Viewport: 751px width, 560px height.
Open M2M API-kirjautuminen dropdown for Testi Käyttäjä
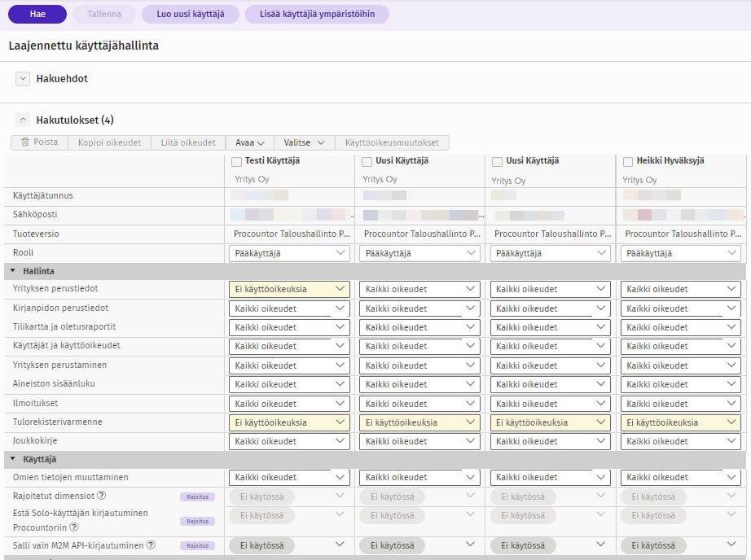[x=290, y=545]
